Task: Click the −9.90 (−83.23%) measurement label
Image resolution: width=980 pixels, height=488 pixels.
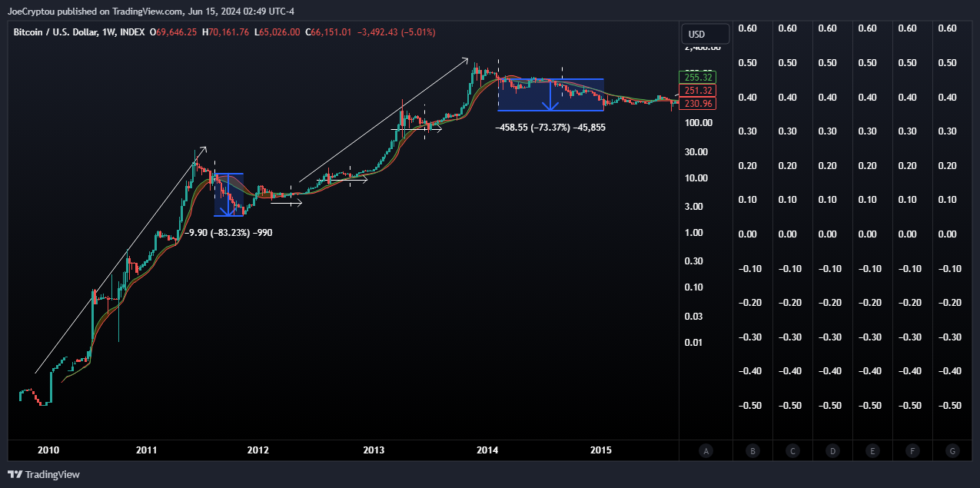Action: (x=228, y=232)
